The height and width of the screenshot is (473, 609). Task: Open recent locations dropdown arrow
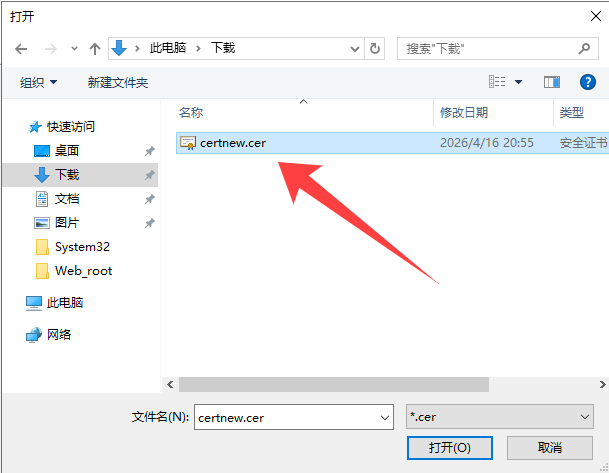(x=74, y=49)
